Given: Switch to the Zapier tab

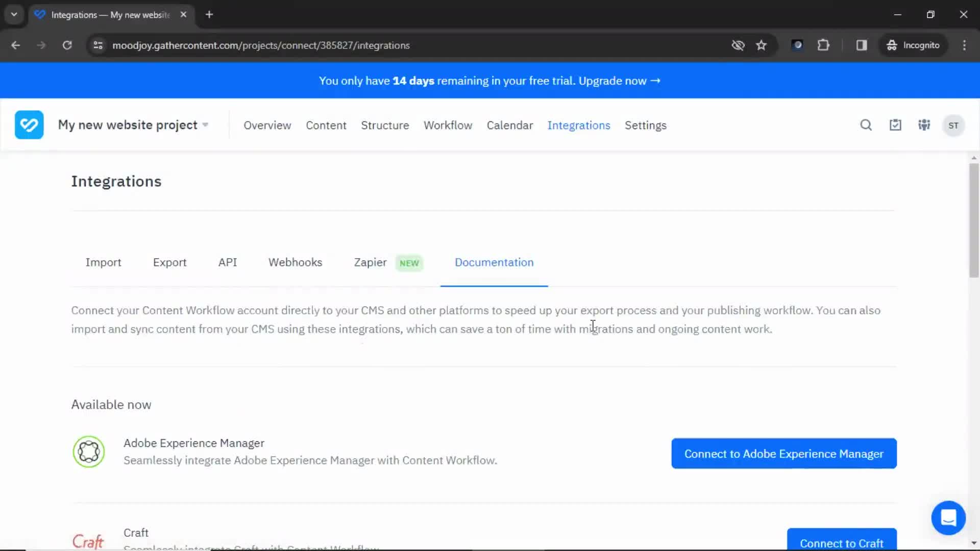Looking at the screenshot, I should point(370,262).
